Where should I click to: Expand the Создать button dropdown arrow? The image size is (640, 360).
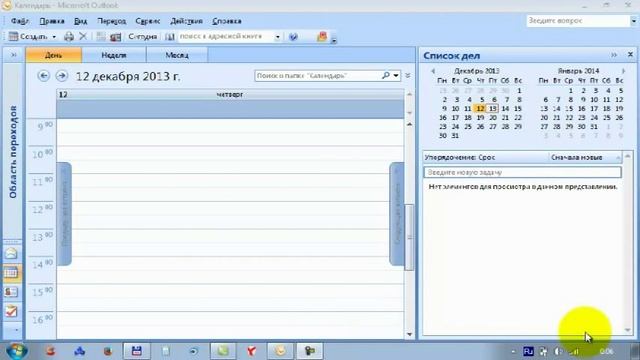point(54,37)
